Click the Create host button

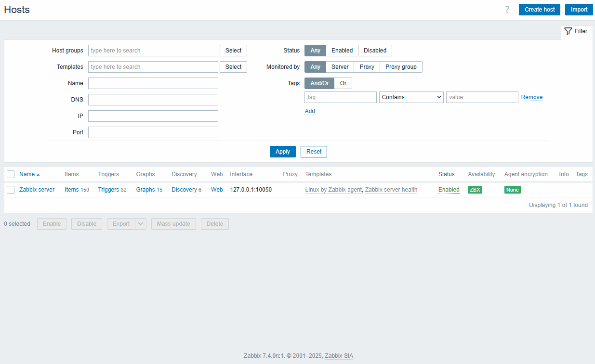click(x=540, y=10)
